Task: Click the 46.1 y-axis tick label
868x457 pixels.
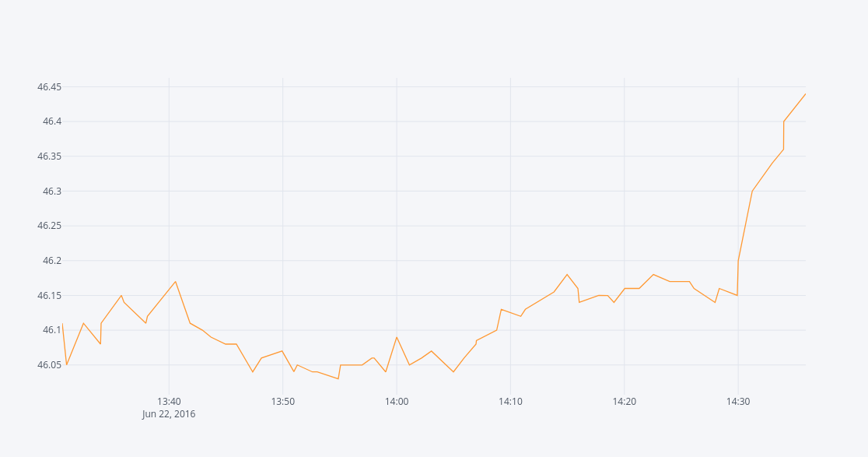Action: 51,330
